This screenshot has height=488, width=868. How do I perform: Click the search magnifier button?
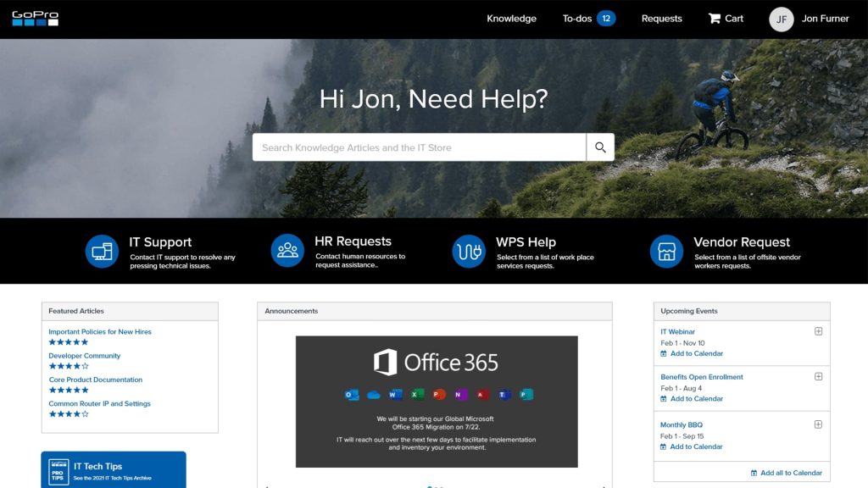(600, 147)
